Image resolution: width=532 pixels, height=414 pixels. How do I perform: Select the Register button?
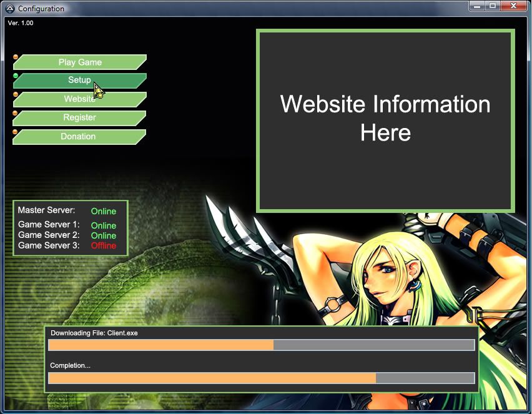coord(80,118)
